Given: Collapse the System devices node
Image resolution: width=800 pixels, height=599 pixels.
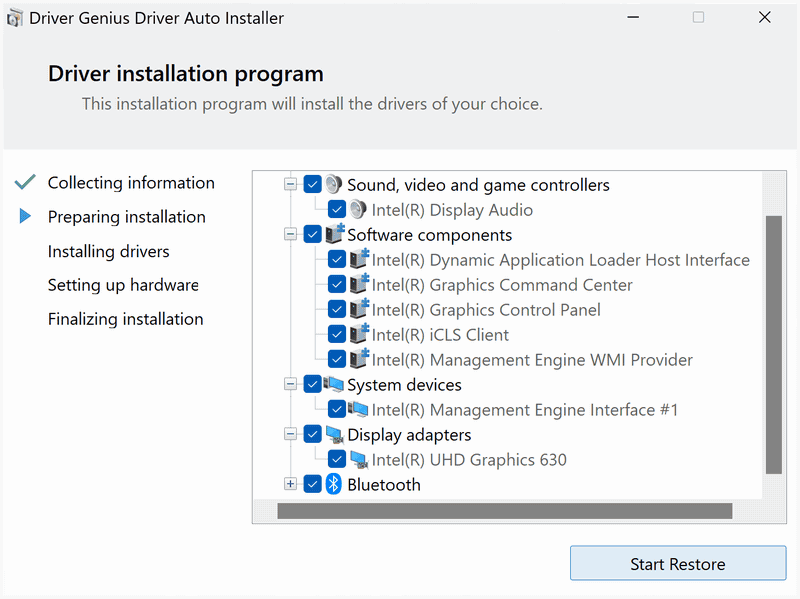Looking at the screenshot, I should tap(290, 384).
